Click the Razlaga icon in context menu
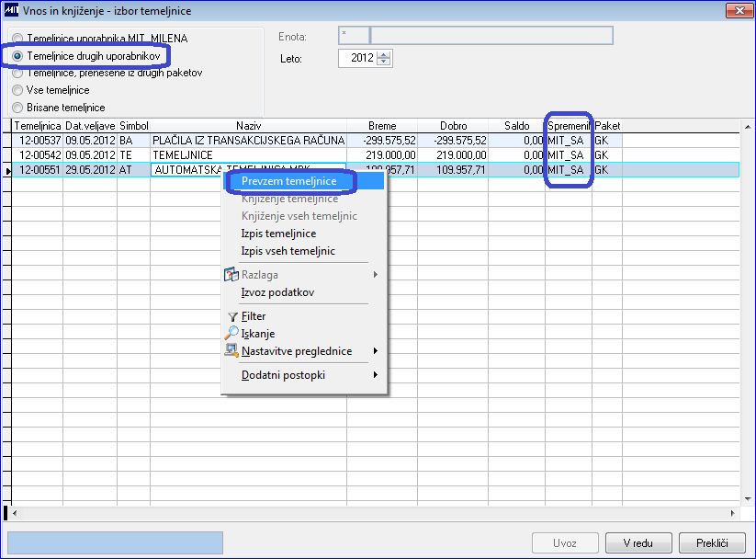Screen dimensions: 756x559 click(x=231, y=275)
